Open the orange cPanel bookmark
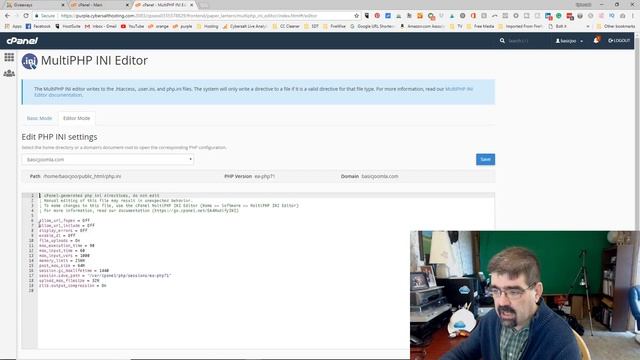 click(x=158, y=26)
